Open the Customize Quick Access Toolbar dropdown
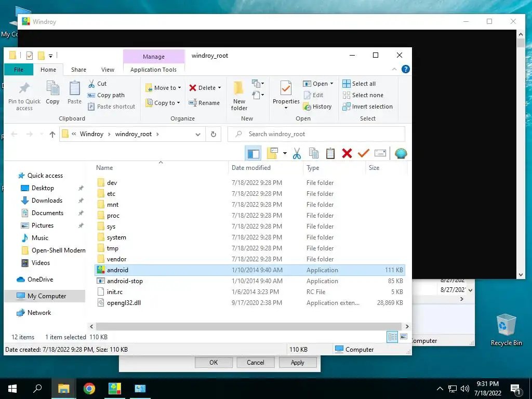532x399 pixels. [x=50, y=56]
